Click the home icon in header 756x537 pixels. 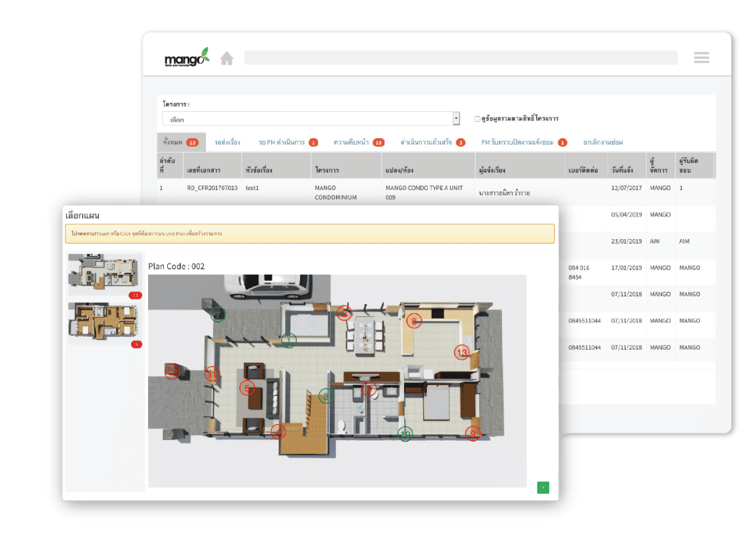(227, 59)
